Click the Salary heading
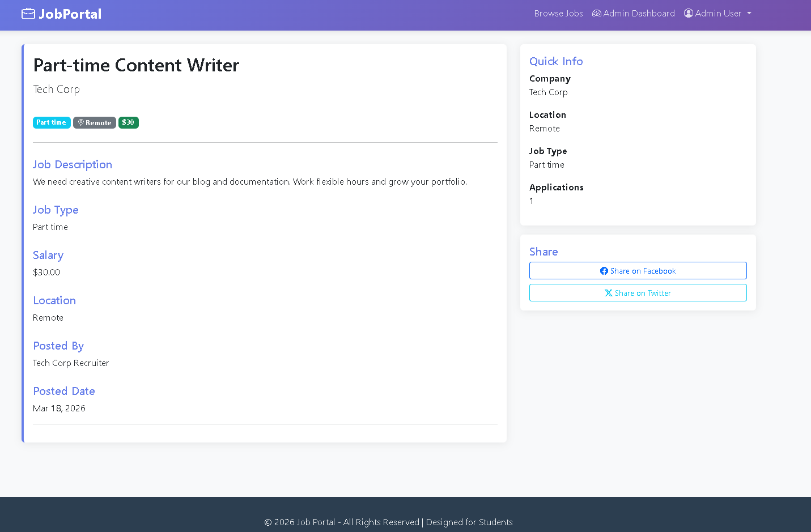The width and height of the screenshot is (811, 532). click(48, 255)
